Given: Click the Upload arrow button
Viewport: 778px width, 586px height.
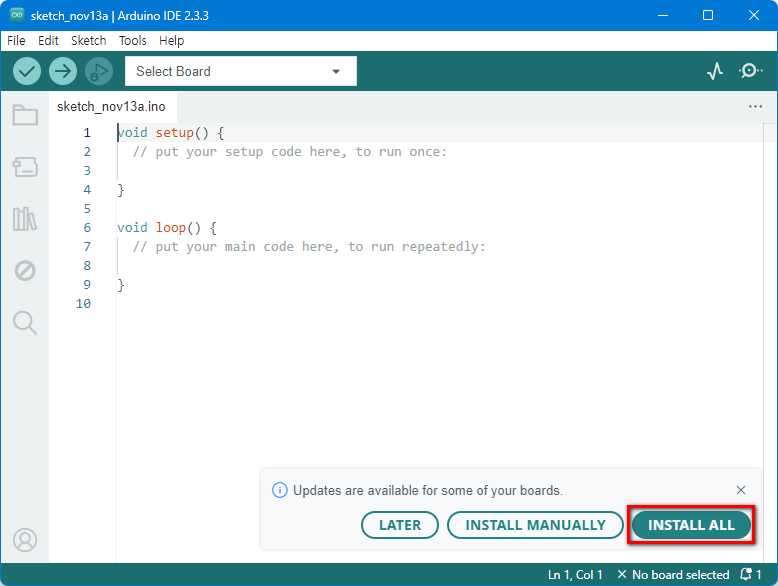Looking at the screenshot, I should click(x=63, y=71).
